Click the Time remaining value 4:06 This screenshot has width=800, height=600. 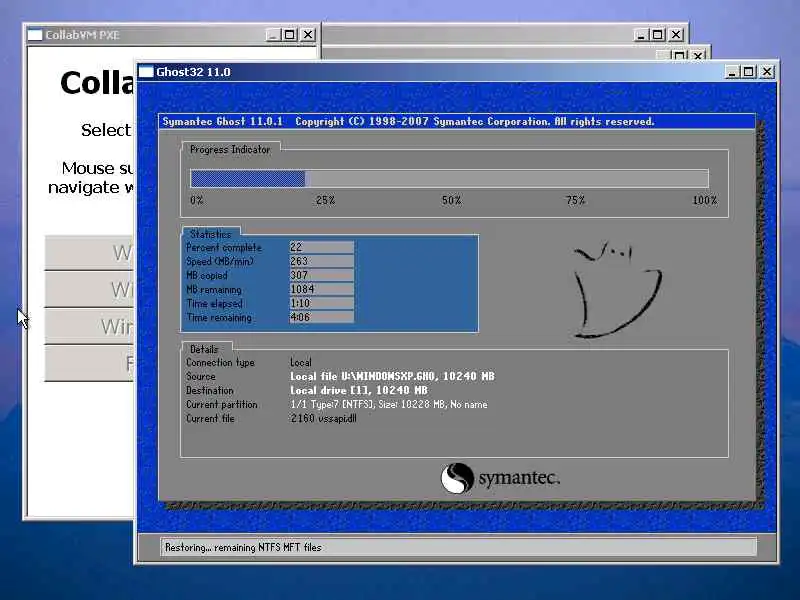pyautogui.click(x=321, y=317)
